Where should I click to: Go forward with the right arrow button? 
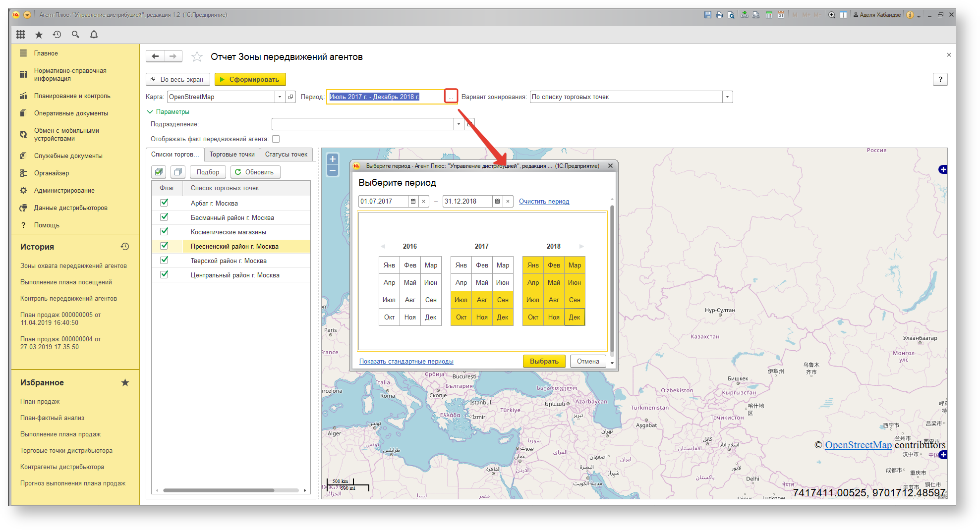pos(173,56)
